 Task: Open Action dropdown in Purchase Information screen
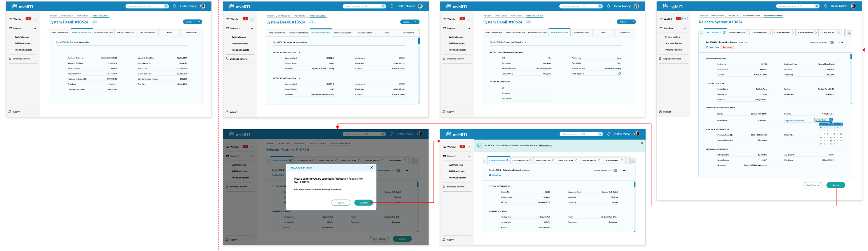point(192,22)
